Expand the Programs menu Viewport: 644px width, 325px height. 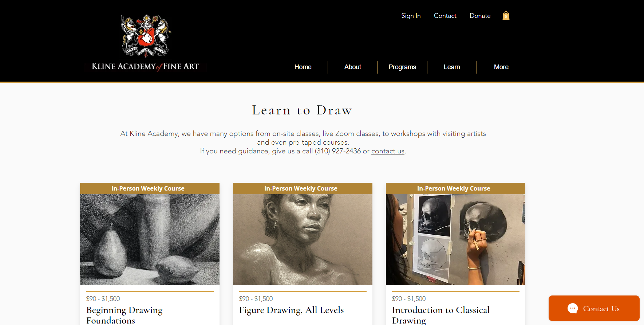coord(402,67)
